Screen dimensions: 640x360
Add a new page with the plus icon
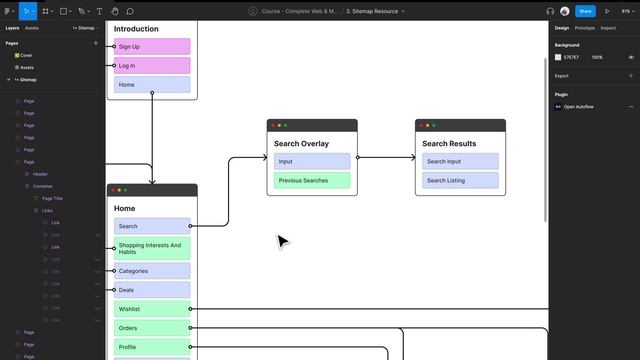pyautogui.click(x=96, y=43)
